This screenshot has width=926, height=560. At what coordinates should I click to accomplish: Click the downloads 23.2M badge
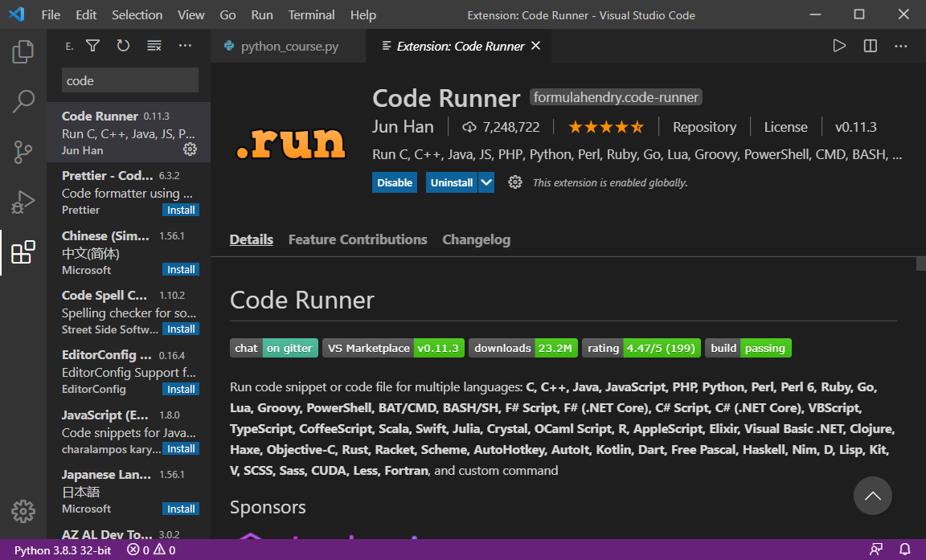pyautogui.click(x=523, y=348)
